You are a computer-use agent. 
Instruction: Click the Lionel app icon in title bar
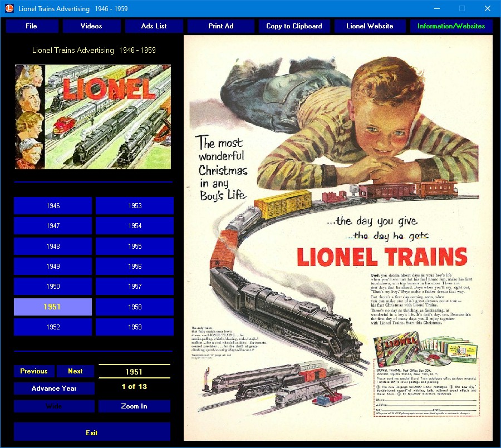click(9, 9)
